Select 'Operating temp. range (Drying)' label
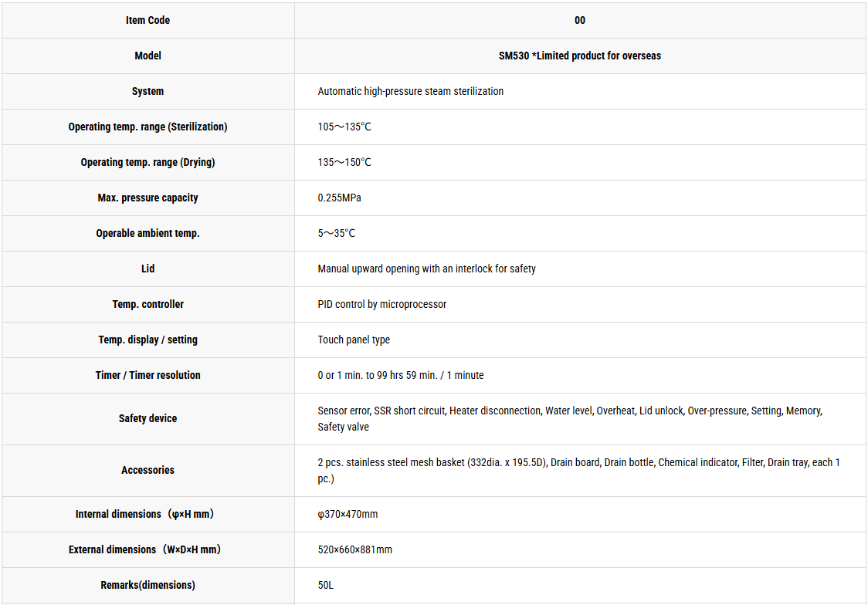 click(x=147, y=162)
